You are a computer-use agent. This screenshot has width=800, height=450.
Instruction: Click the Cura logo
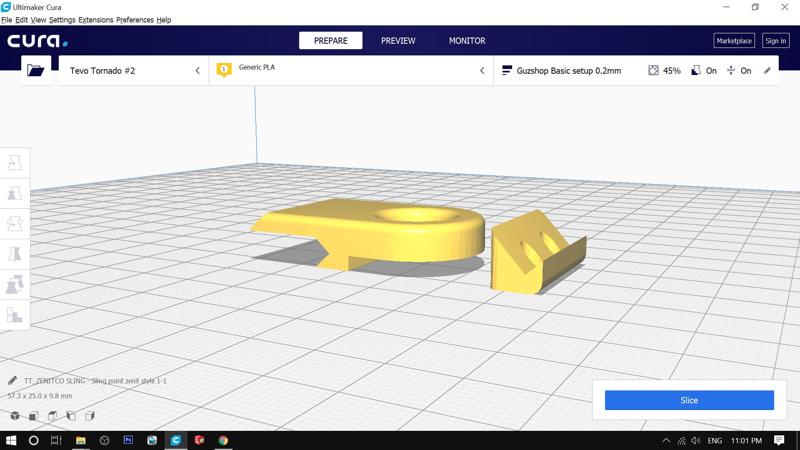(x=37, y=41)
